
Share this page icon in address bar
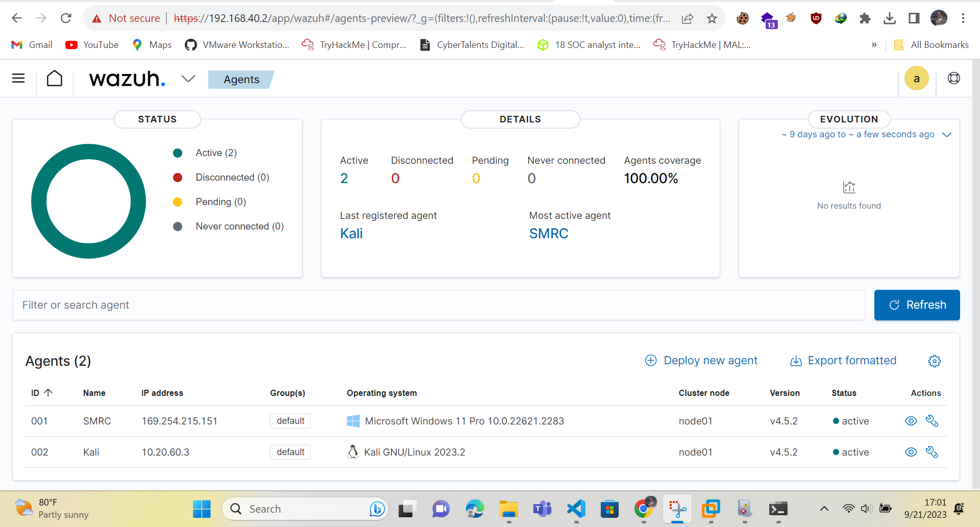tap(688, 19)
